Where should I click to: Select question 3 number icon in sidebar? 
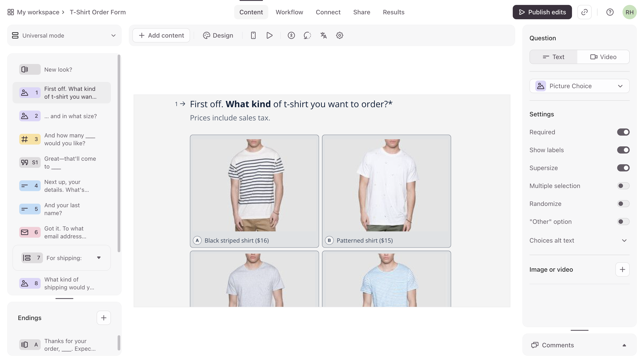coord(30,139)
